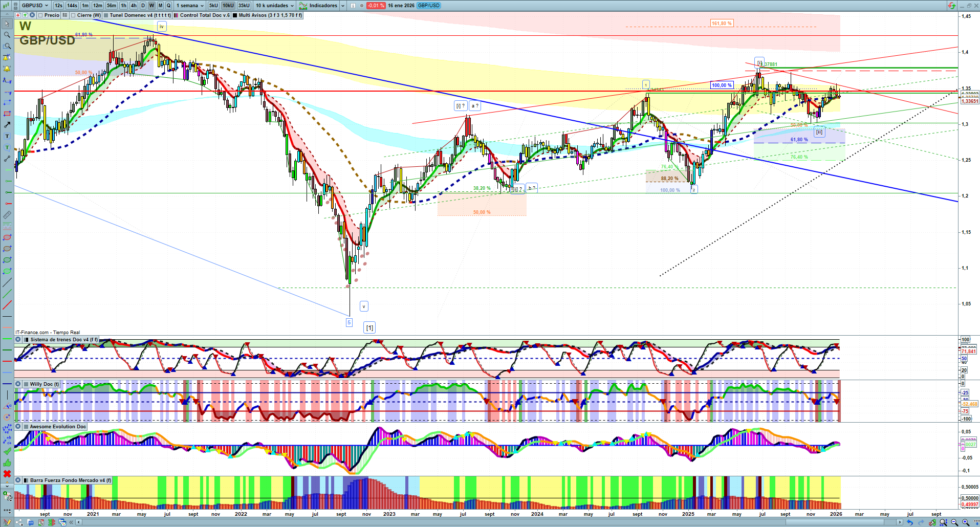This screenshot has height=527, width=980.
Task: Select the red rectangle drawing tool
Action: tap(7, 114)
